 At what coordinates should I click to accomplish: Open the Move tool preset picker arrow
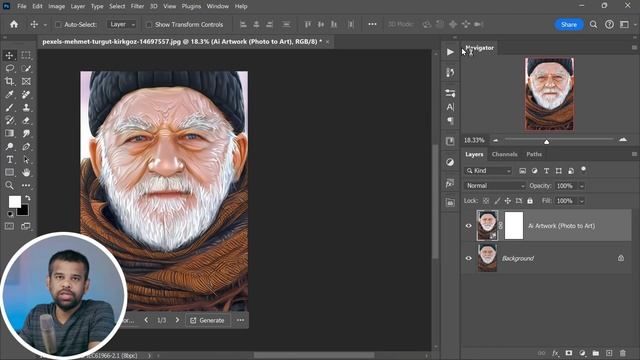45,25
